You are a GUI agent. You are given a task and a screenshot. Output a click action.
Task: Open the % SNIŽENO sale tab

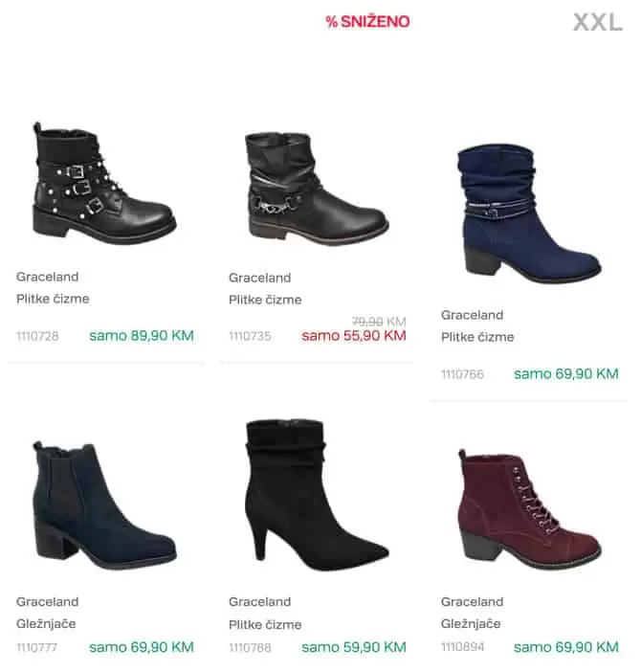[367, 21]
